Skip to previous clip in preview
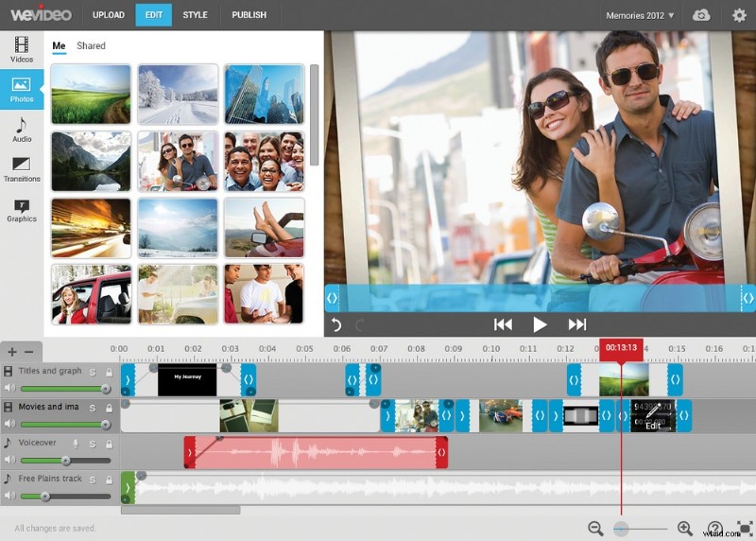Image resolution: width=756 pixels, height=541 pixels. [x=503, y=324]
